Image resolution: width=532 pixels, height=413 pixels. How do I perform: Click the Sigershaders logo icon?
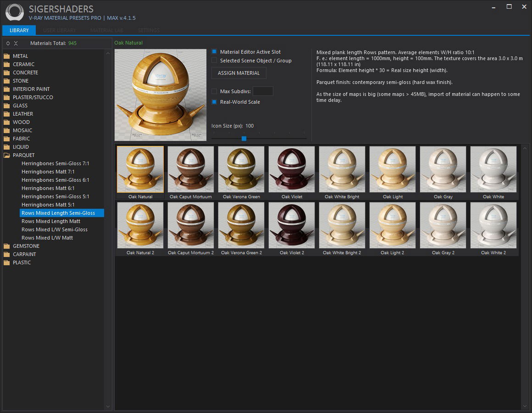tap(15, 13)
